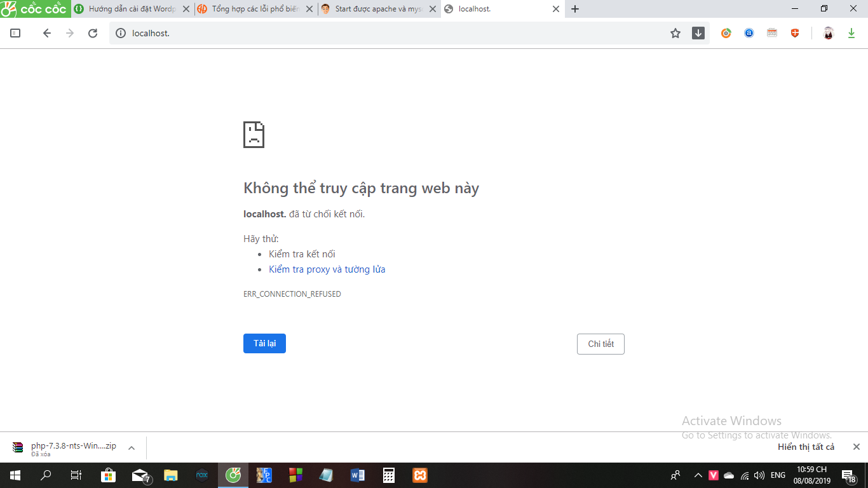Click the back navigation arrow

pyautogui.click(x=46, y=34)
